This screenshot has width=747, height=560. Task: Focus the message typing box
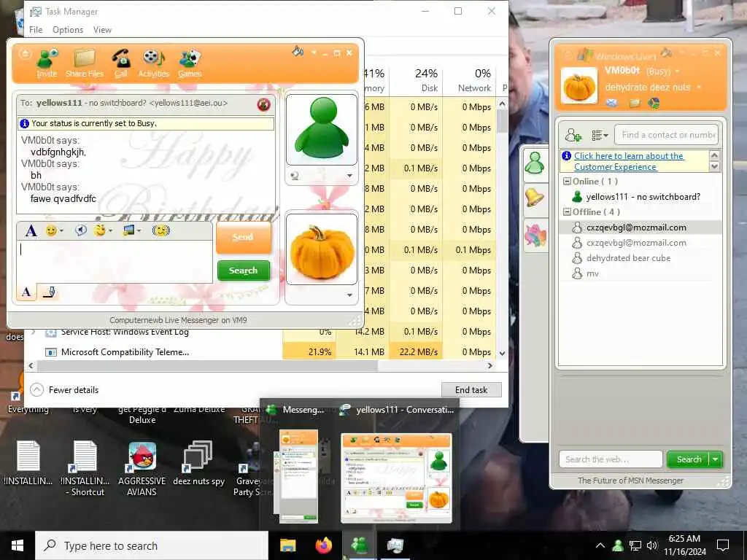coord(115,261)
